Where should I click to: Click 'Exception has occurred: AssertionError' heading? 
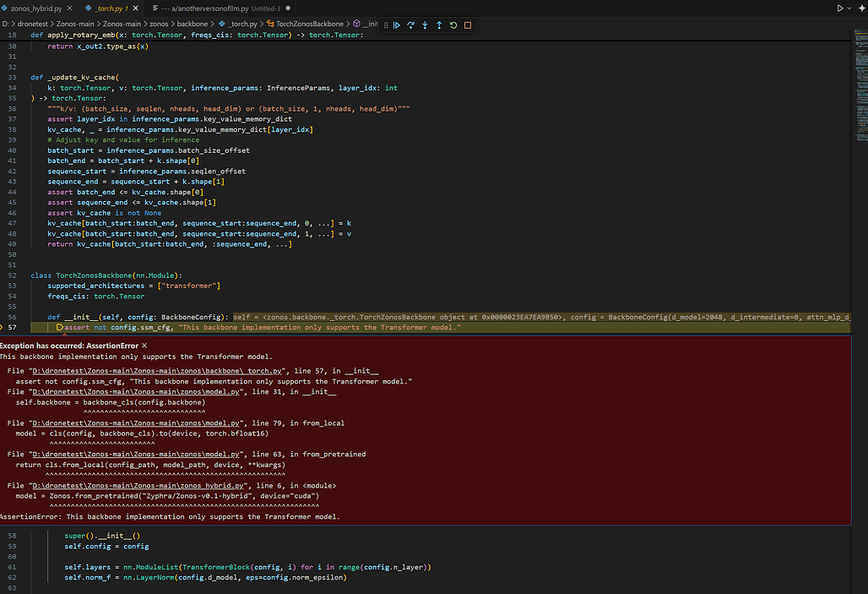pyautogui.click(x=69, y=346)
